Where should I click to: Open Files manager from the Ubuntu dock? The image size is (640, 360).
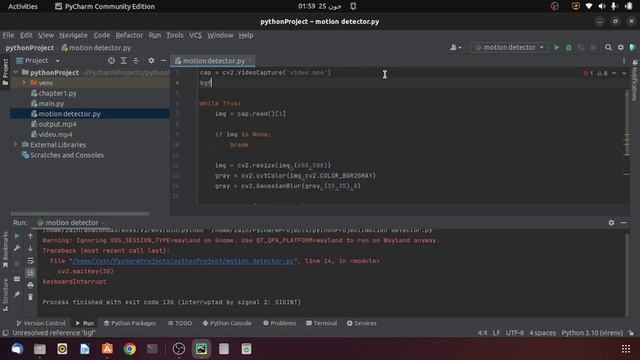click(x=40, y=349)
